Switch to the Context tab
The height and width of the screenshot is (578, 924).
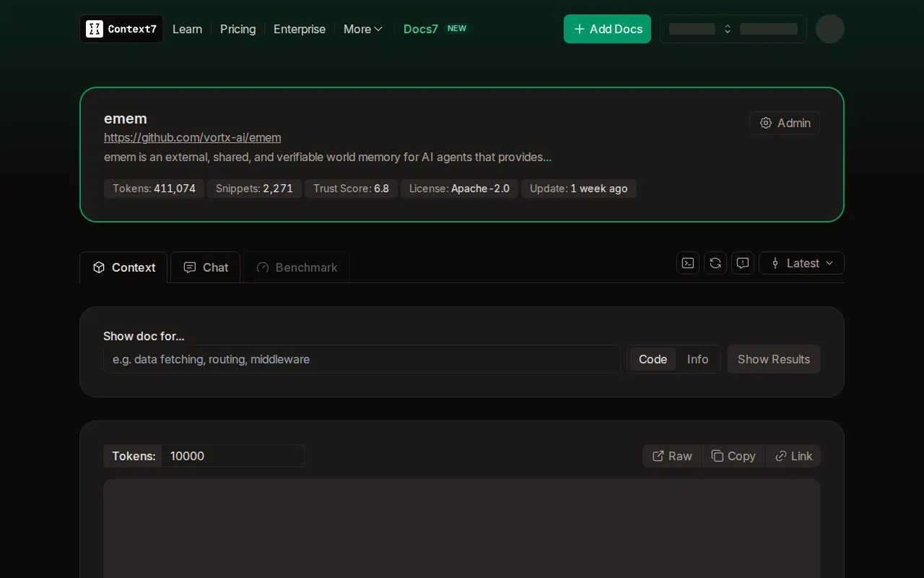tap(123, 267)
